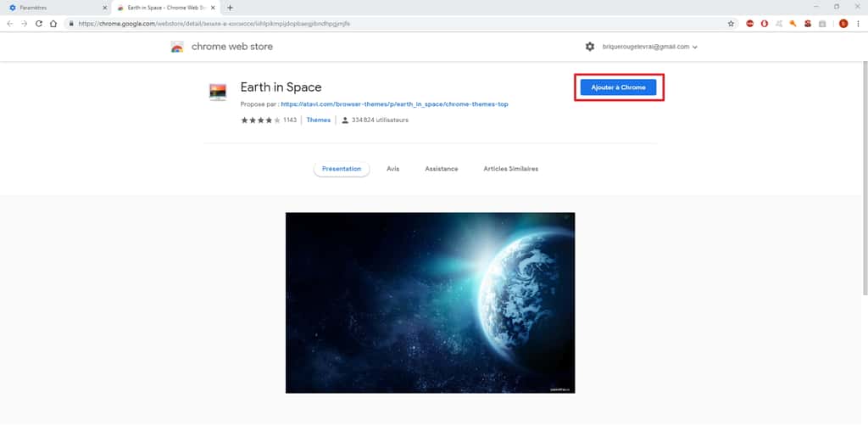
Task: Open the Opera-style red O extension
Action: click(x=764, y=24)
